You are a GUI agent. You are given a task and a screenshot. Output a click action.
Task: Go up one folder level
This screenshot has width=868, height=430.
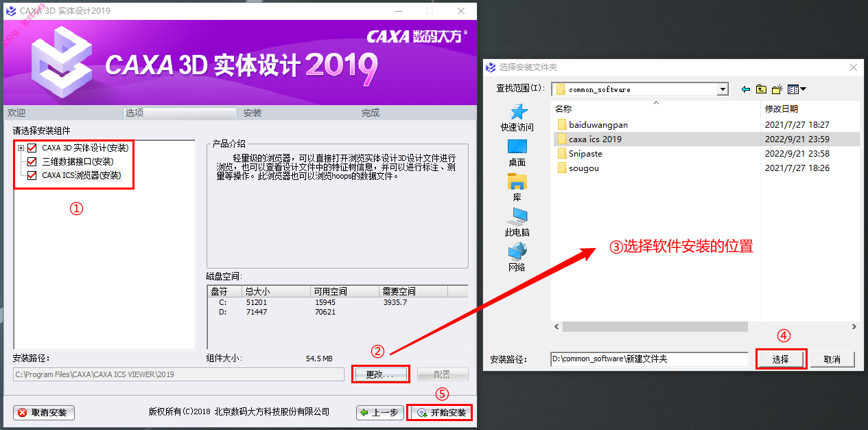point(761,89)
